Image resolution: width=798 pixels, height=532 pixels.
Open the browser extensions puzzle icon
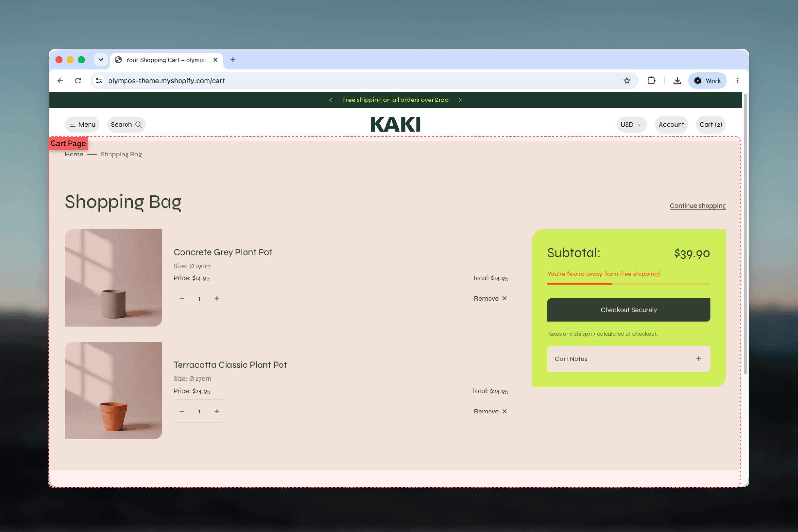651,80
